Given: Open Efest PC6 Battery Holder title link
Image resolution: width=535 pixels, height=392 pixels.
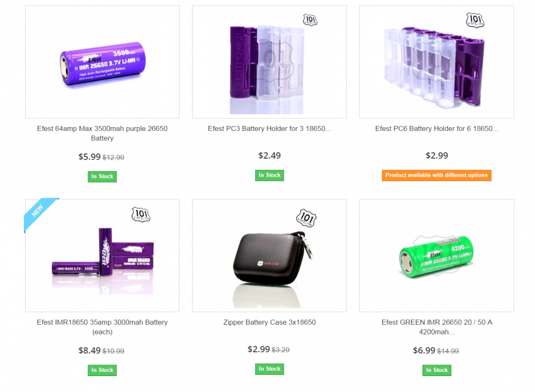Looking at the screenshot, I should (x=437, y=128).
